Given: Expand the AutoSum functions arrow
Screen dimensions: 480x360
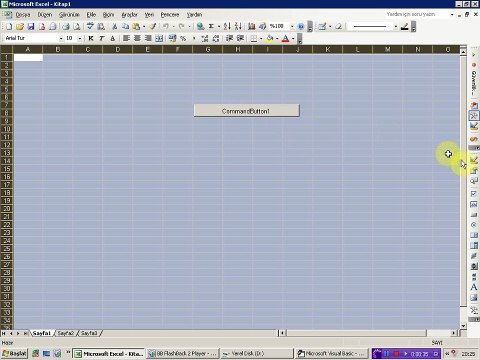Looking at the screenshot, I should 219,26.
